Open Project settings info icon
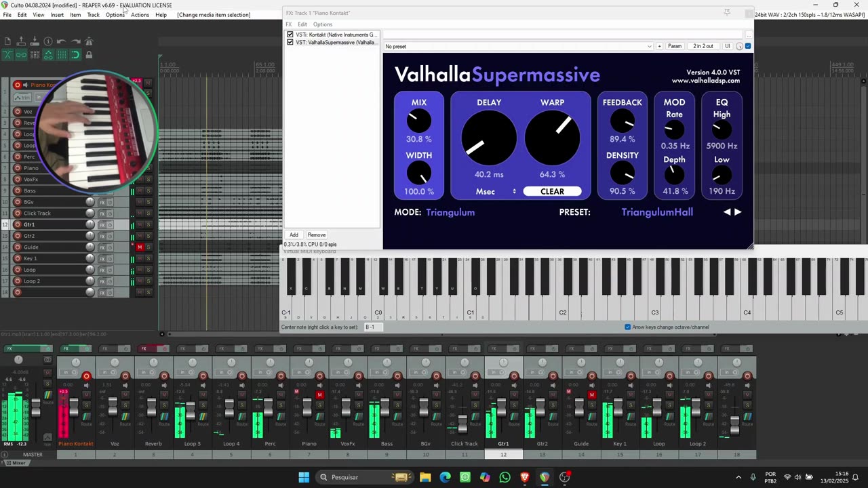The width and height of the screenshot is (868, 488). point(48,41)
